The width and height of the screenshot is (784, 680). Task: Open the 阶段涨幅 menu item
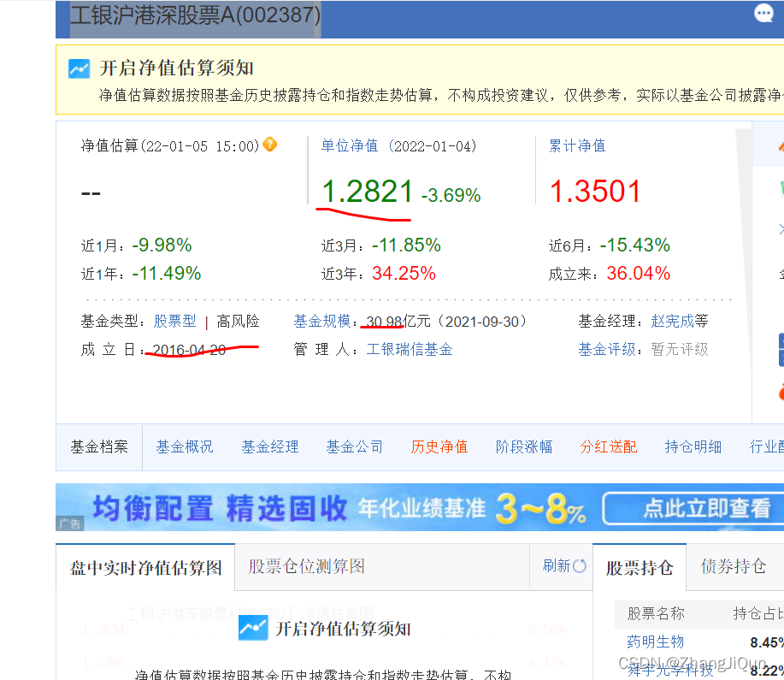(524, 446)
